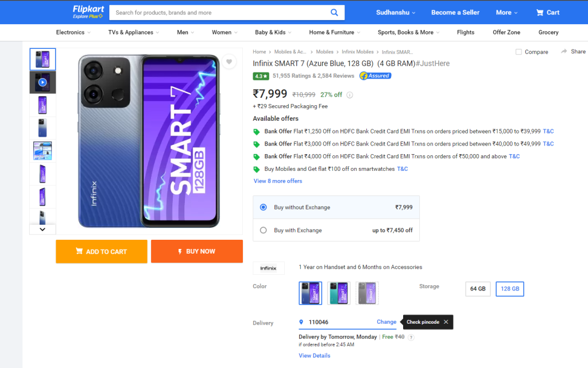Switch to Sports, Books & More category
Viewport: 588px width, 368px height.
click(405, 32)
